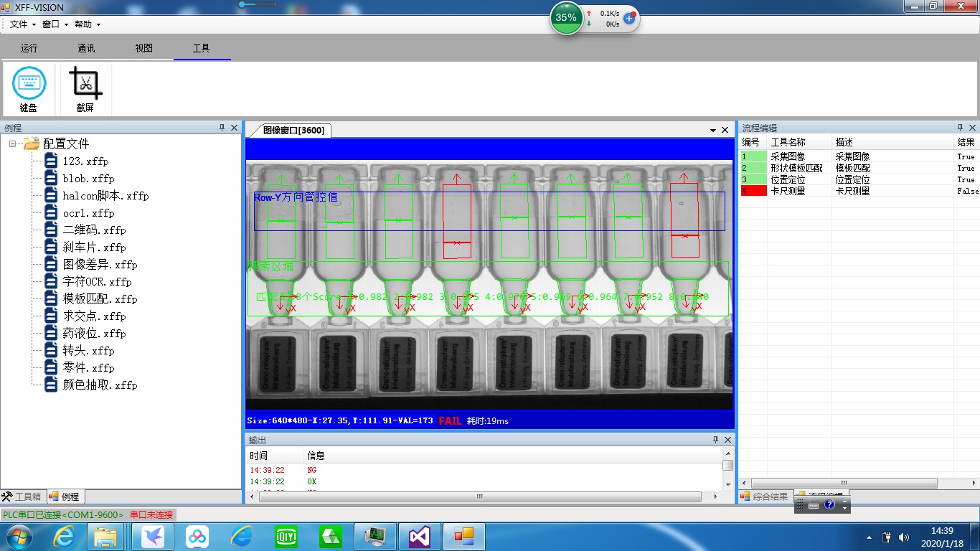
Task: Expand the 窗口 menu dropdown
Action: pyautogui.click(x=55, y=24)
